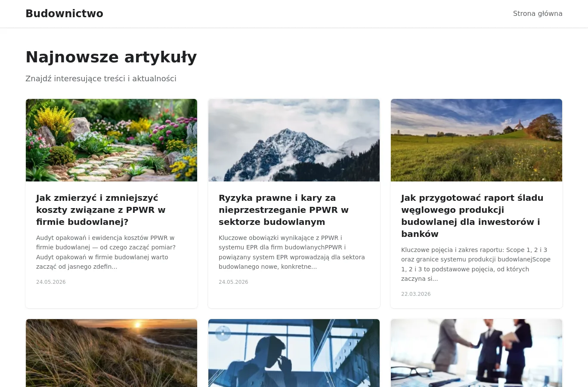Select excerpt starting 'Kluczowe pojęcia i zakres raportu'

pyautogui.click(x=476, y=264)
